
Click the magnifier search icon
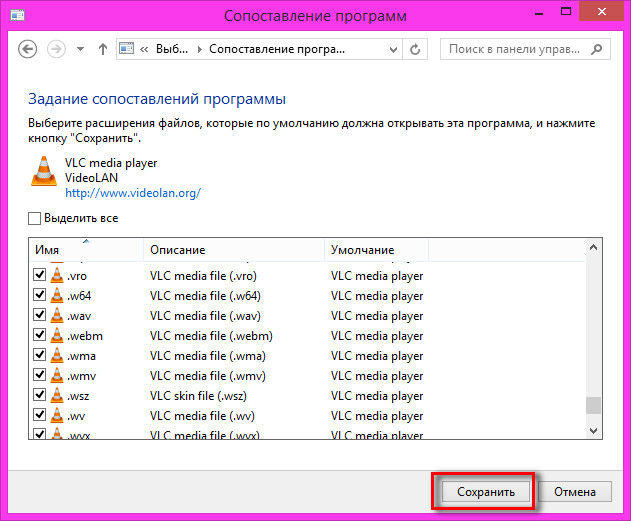point(597,49)
